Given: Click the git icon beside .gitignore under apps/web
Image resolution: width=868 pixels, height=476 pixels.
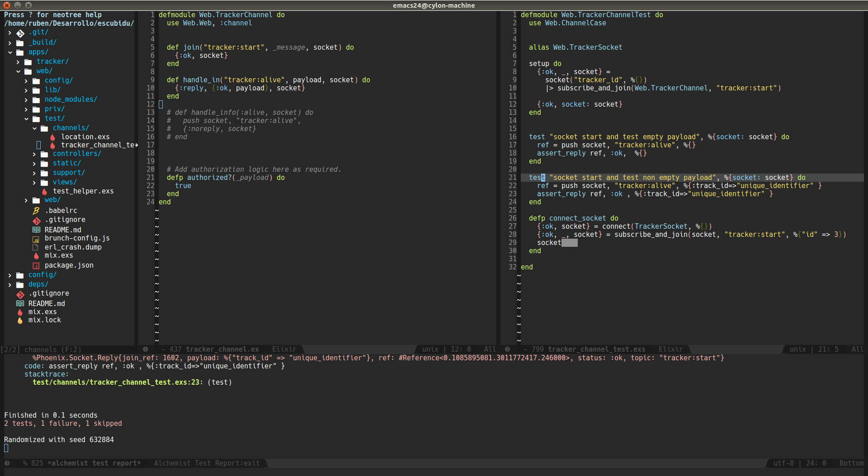Looking at the screenshot, I should point(36,220).
